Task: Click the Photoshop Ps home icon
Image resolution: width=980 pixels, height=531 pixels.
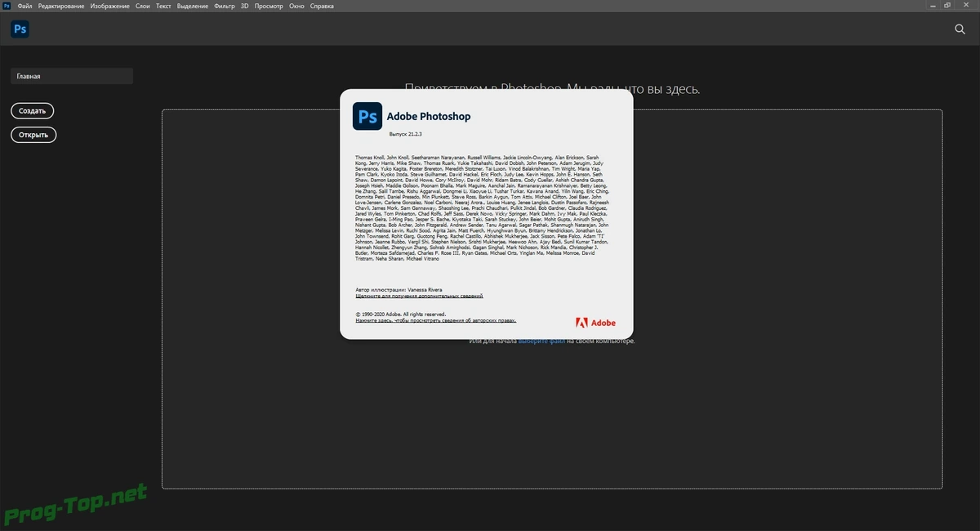Action: 20,29
